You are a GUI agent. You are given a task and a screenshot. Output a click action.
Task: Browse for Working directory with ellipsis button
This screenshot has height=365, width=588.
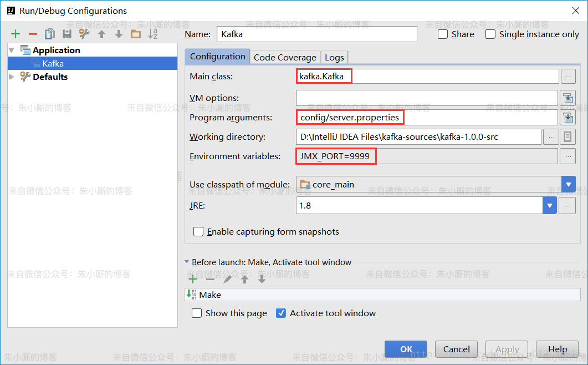point(551,137)
